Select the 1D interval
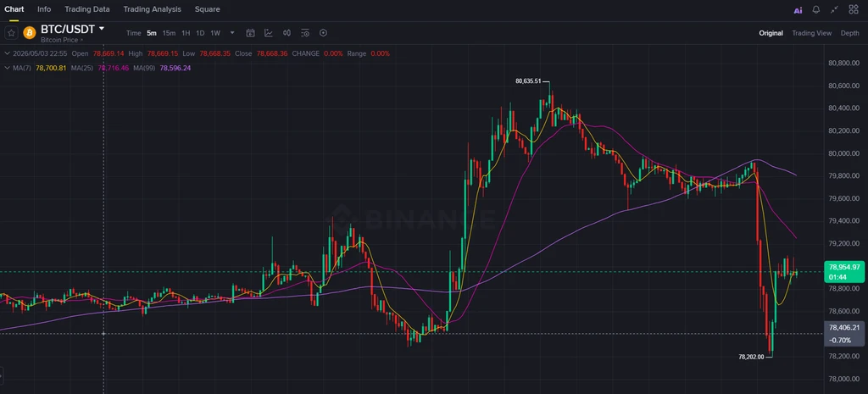868x394 pixels. coord(200,33)
